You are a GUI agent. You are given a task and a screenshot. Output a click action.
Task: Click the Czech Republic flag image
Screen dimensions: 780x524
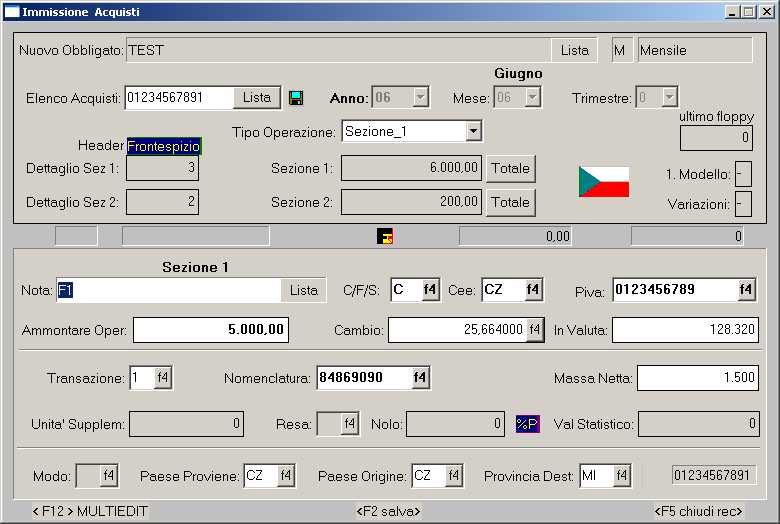pos(604,182)
